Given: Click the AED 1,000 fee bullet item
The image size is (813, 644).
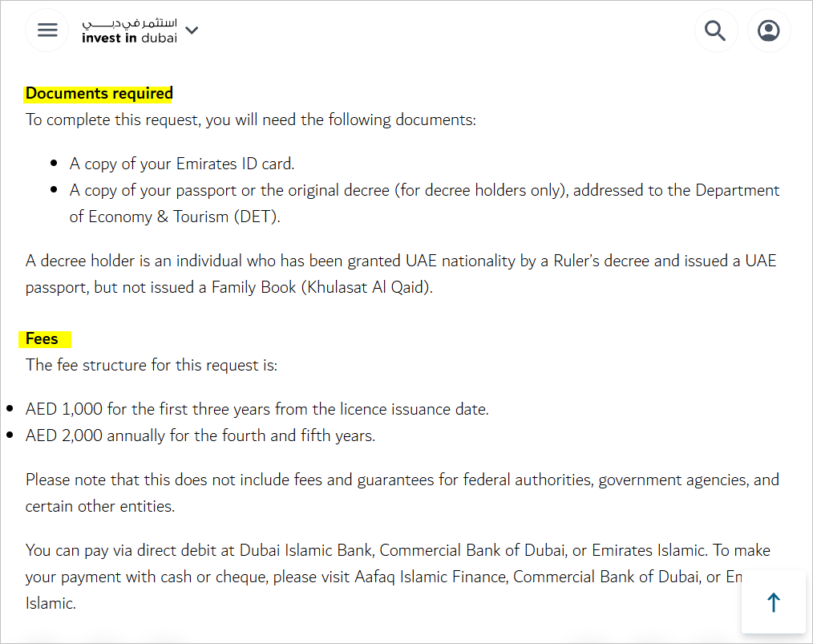Looking at the screenshot, I should [x=257, y=409].
